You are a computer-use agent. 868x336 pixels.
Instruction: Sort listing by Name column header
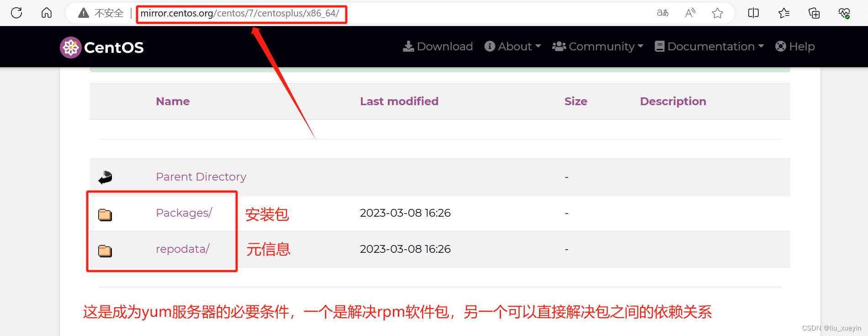coord(173,101)
